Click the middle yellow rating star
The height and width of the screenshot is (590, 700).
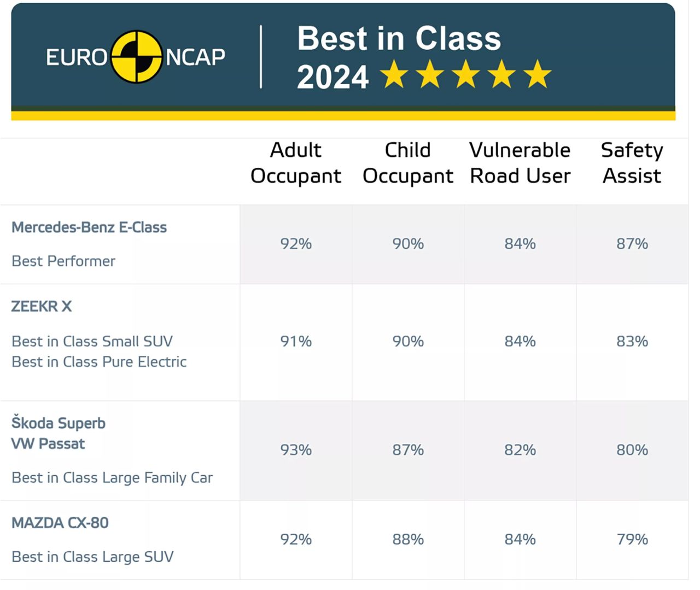pyautogui.click(x=466, y=74)
